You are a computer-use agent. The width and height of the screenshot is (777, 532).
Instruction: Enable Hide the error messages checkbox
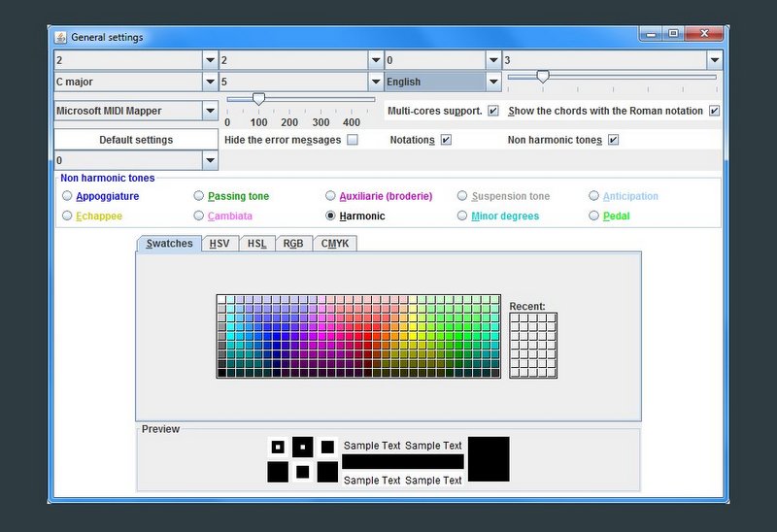(353, 140)
